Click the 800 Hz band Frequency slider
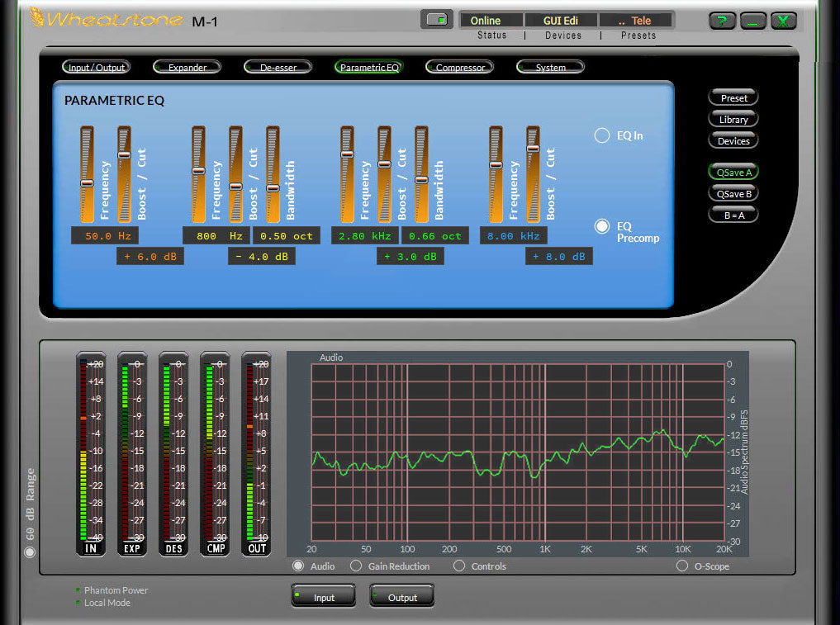Image resolution: width=840 pixels, height=625 pixels. (x=198, y=174)
